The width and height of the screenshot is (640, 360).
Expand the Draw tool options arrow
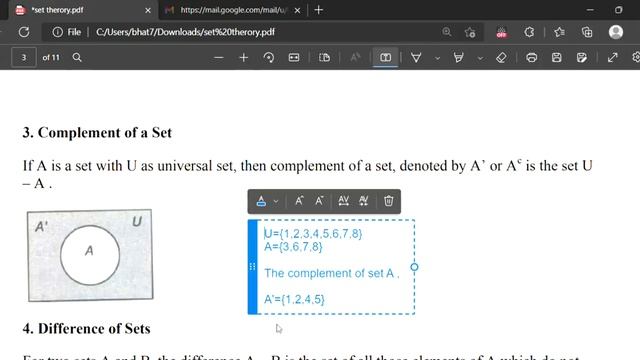pos(437,58)
